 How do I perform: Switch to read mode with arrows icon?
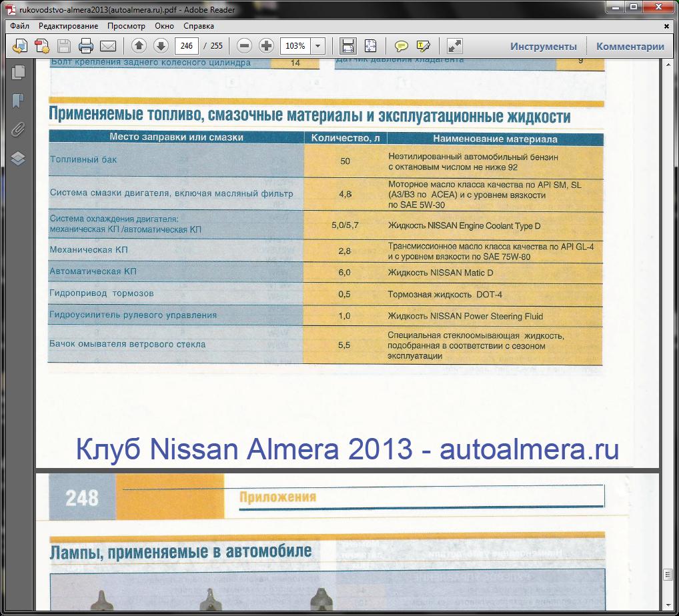pos(455,45)
